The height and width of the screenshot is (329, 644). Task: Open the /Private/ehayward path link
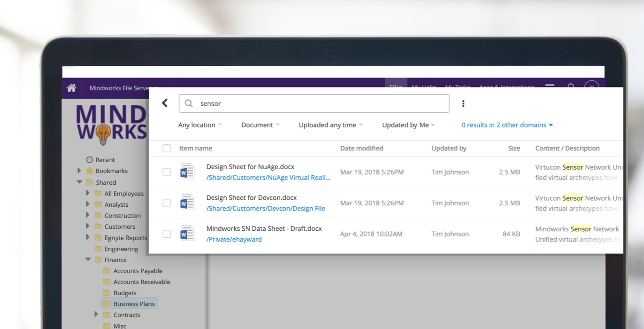coord(234,239)
